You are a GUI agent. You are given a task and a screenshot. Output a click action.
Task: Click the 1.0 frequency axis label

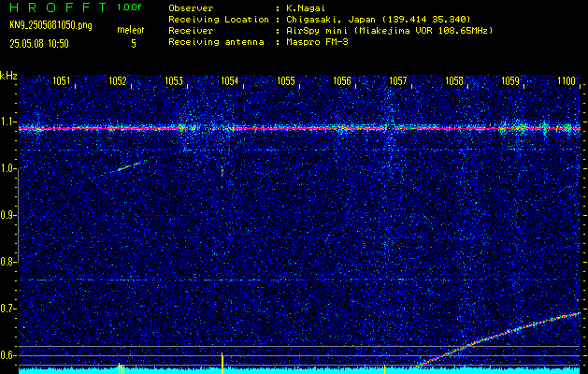[x=7, y=168]
